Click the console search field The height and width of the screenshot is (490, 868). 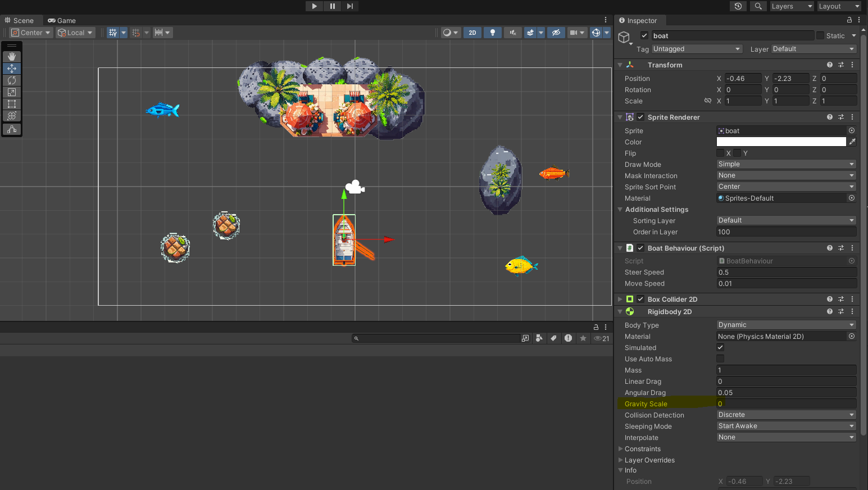(x=438, y=338)
